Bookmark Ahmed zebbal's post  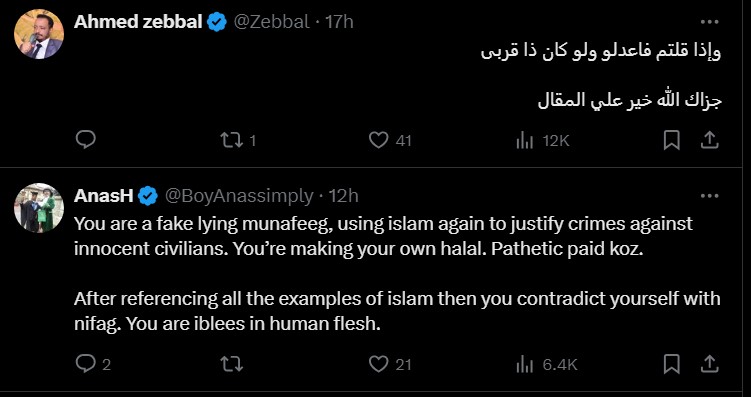coord(671,140)
